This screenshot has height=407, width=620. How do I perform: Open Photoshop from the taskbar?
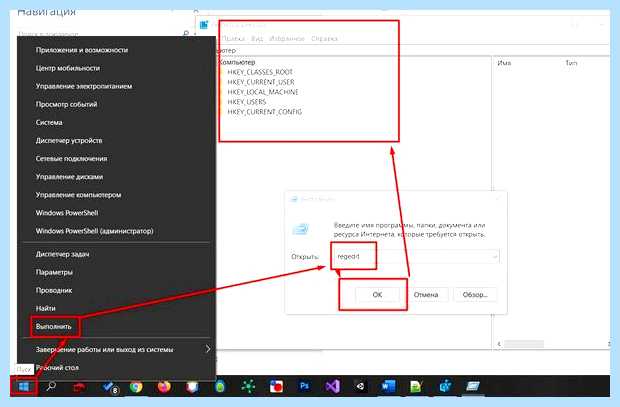coord(304,386)
